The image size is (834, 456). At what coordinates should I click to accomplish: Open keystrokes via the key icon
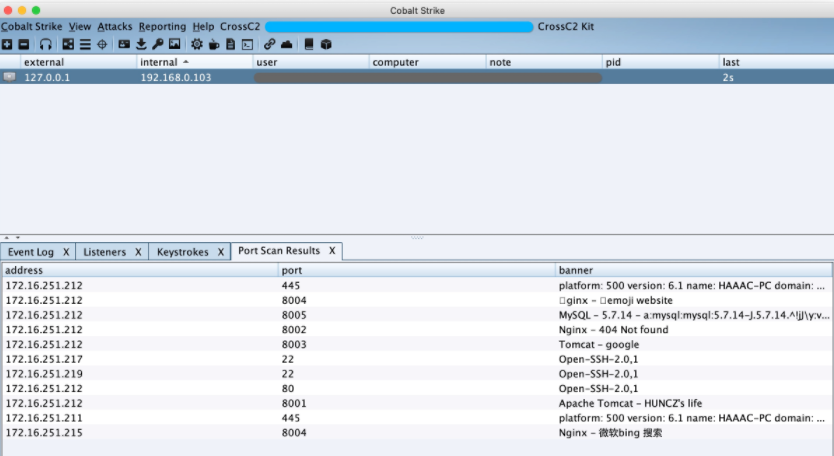157,44
